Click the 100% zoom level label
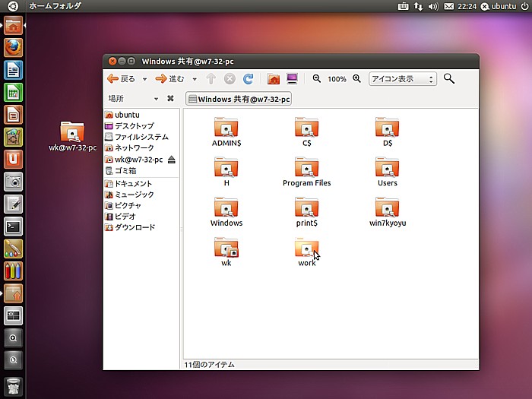Viewport: 532px width, 399px height. pos(337,79)
